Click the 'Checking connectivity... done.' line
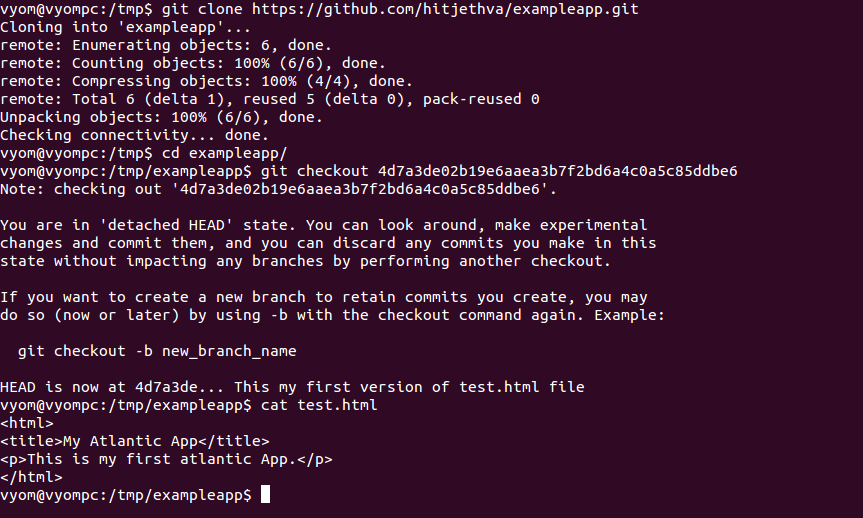Image resolution: width=863 pixels, height=518 pixels. (x=134, y=135)
